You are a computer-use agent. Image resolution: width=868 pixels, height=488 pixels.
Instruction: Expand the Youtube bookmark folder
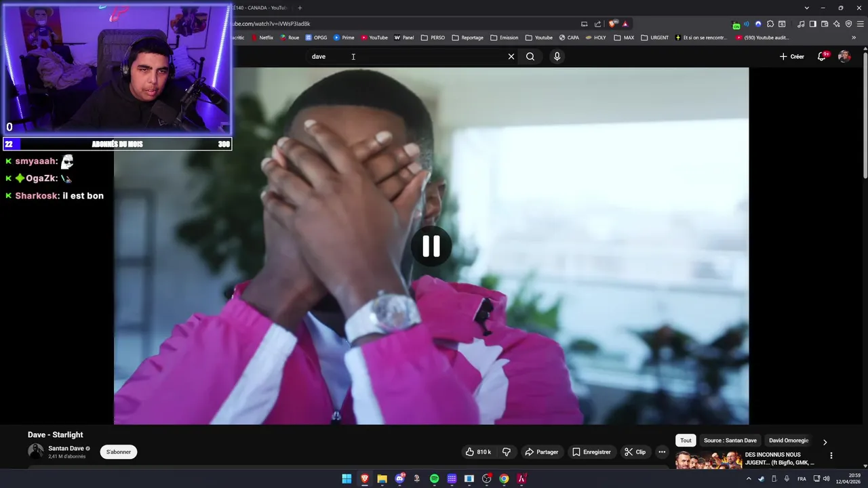click(539, 38)
